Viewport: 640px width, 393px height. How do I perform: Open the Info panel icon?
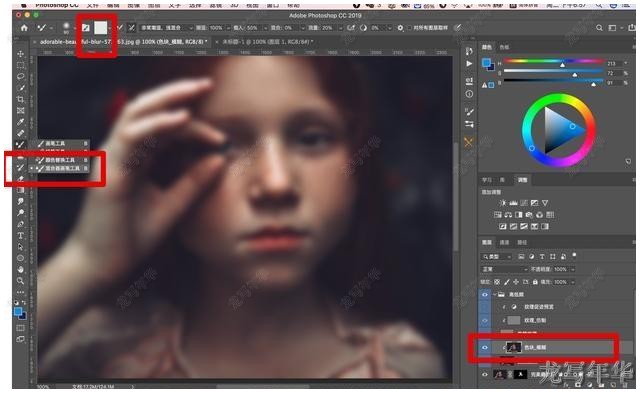click(469, 94)
